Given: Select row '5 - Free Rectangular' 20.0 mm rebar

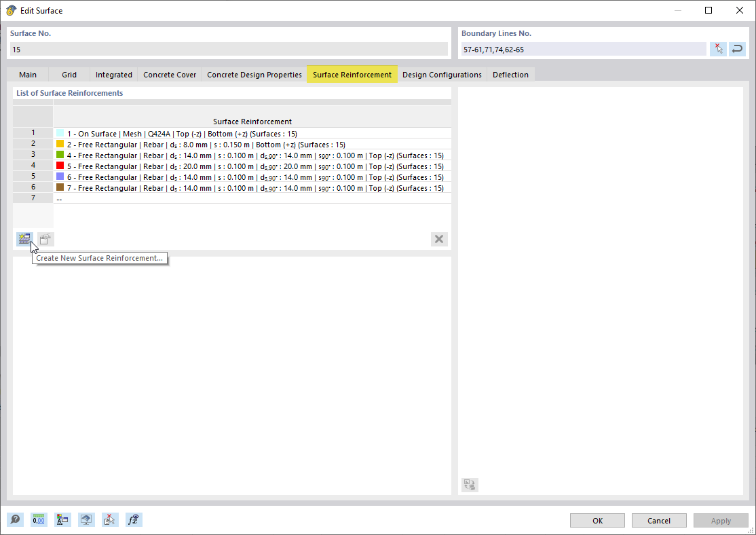Looking at the screenshot, I should point(252,166).
